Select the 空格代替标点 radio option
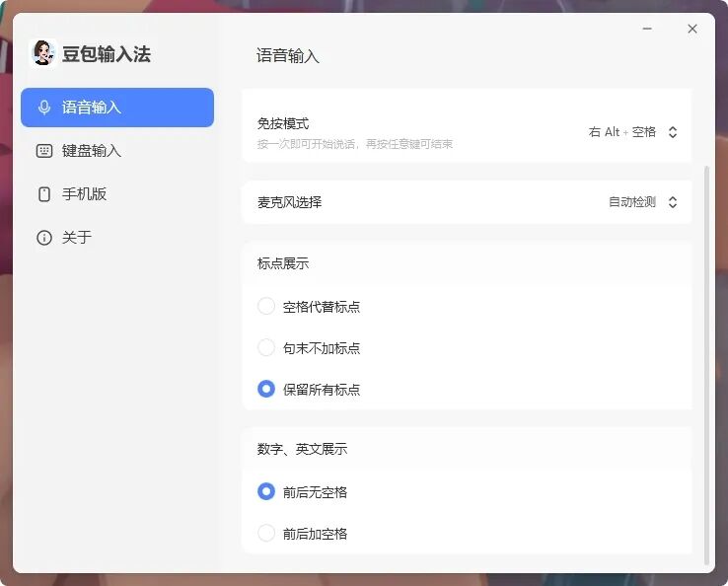Image resolution: width=728 pixels, height=586 pixels. (x=266, y=307)
